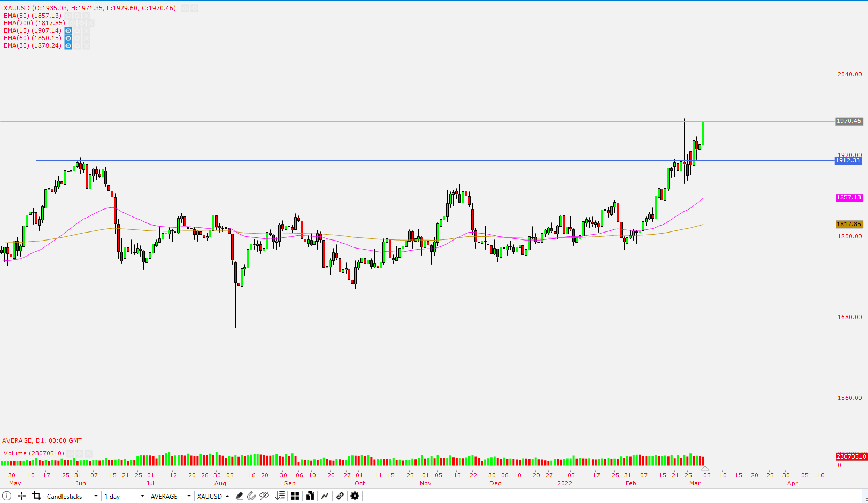
Task: Click the line chart overlay icon
Action: (x=325, y=496)
